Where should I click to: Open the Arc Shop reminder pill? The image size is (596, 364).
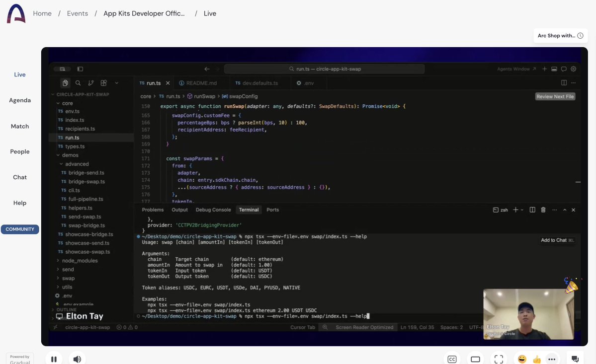coord(560,36)
